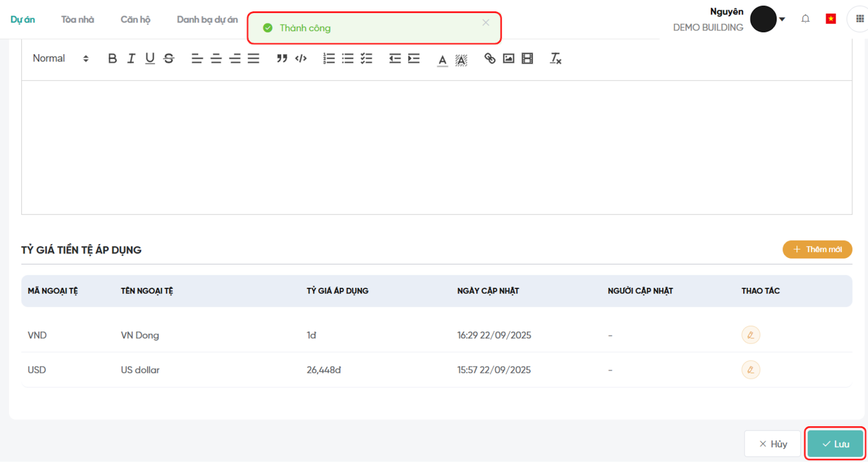The height and width of the screenshot is (467, 868).
Task: Insert a blockquote
Action: pos(282,59)
